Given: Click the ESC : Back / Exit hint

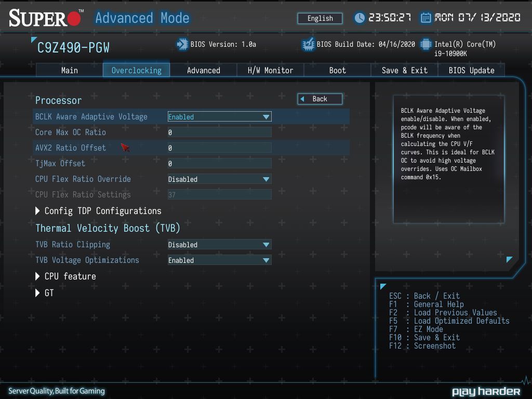Looking at the screenshot, I should coord(424,296).
